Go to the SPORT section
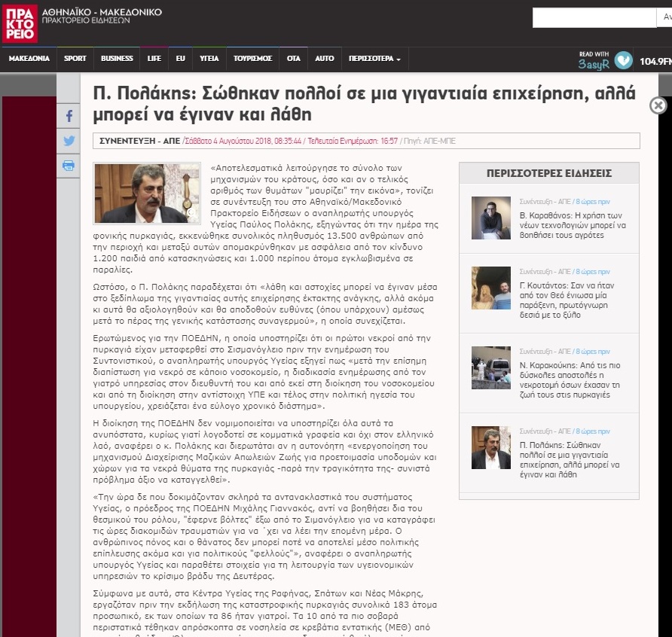672x637 pixels. coord(75,59)
